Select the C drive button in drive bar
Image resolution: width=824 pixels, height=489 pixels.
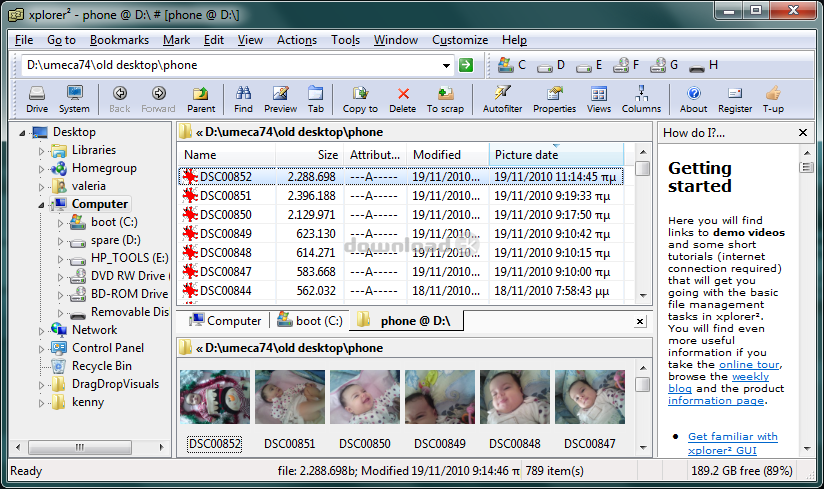tap(511, 65)
